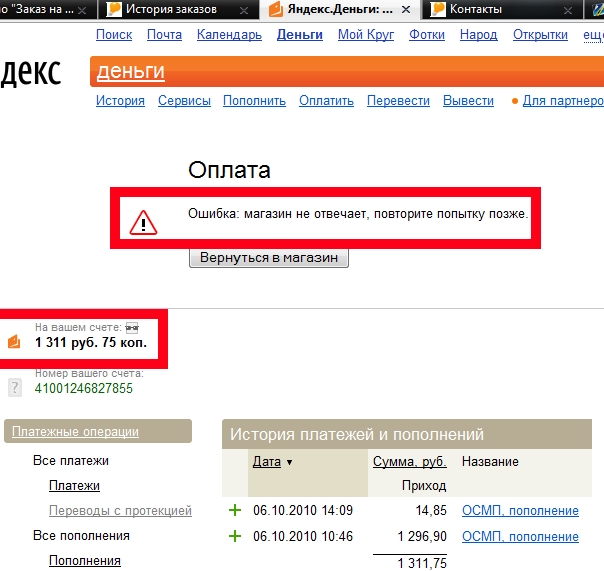Select 'Все пополнения' in sidebar
This screenshot has width=604, height=571.
[x=81, y=536]
